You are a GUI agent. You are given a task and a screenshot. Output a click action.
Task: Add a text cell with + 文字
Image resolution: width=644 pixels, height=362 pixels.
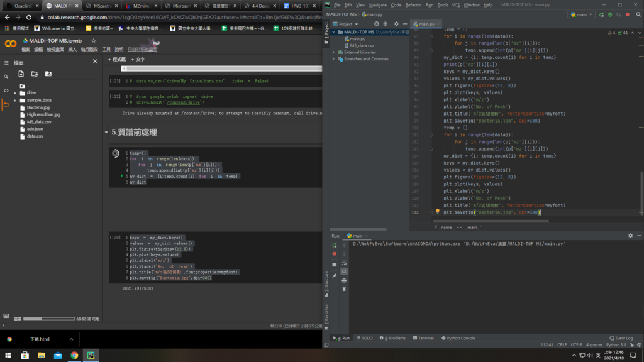(138, 60)
